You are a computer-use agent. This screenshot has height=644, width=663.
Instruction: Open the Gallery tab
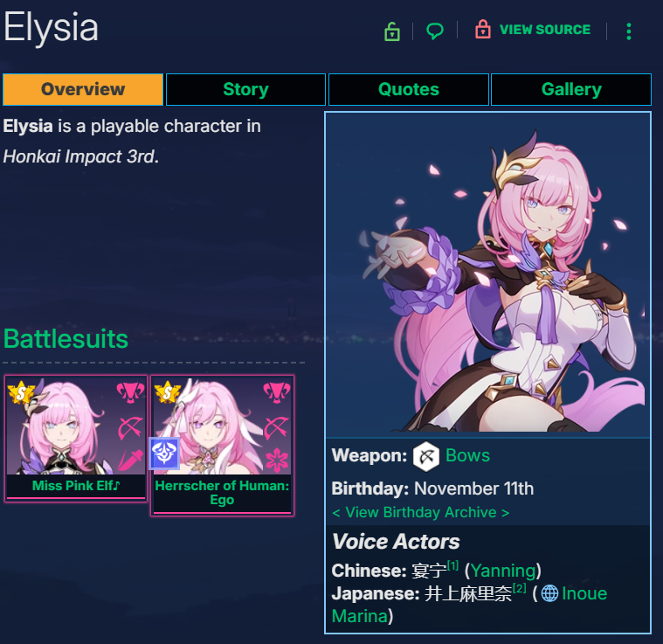(571, 89)
